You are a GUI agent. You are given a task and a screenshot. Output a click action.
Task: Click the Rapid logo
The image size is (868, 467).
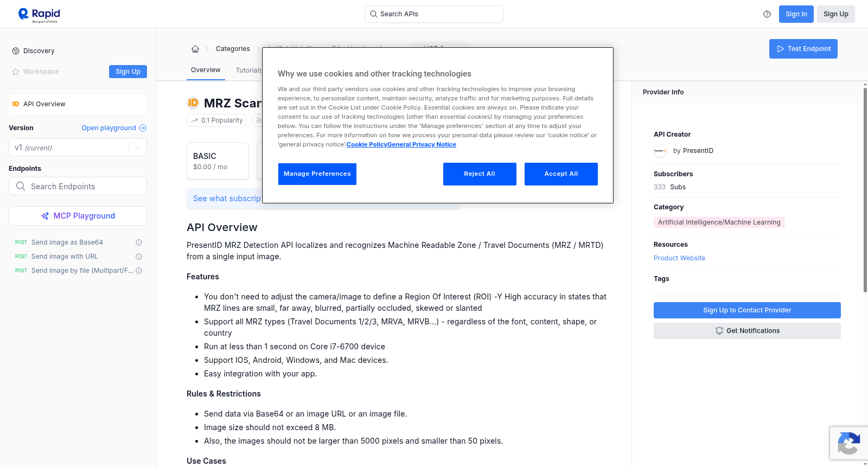click(39, 15)
